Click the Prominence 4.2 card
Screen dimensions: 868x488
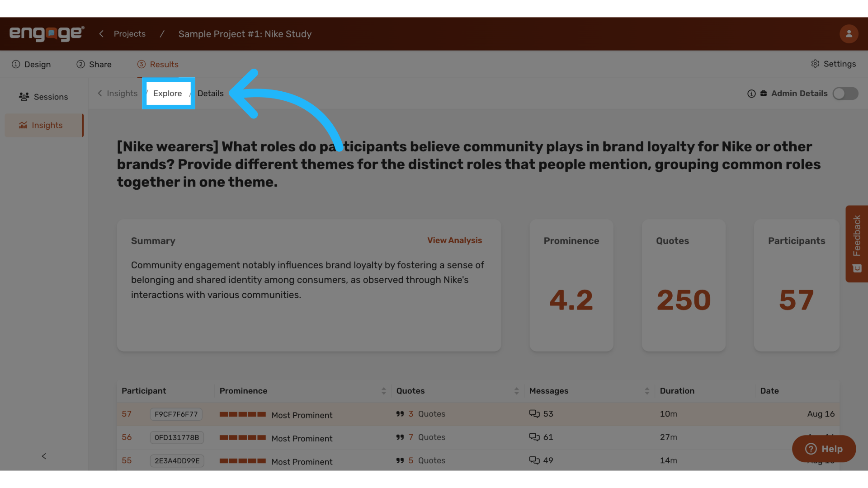coord(571,286)
